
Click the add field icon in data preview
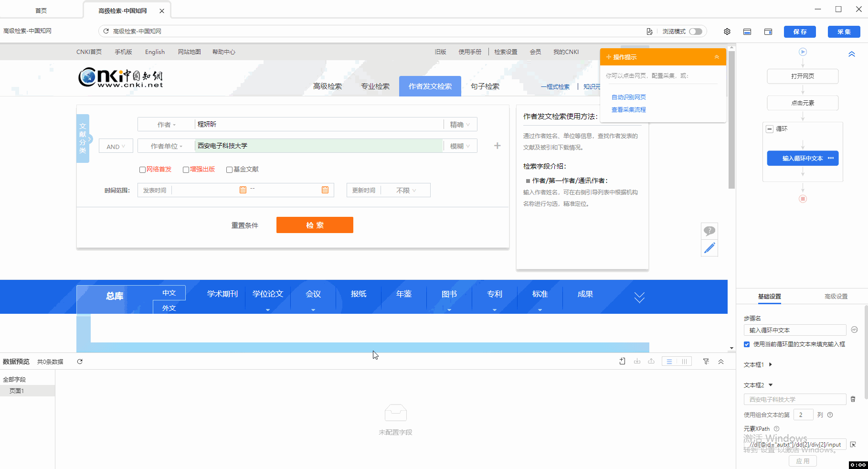(622, 362)
